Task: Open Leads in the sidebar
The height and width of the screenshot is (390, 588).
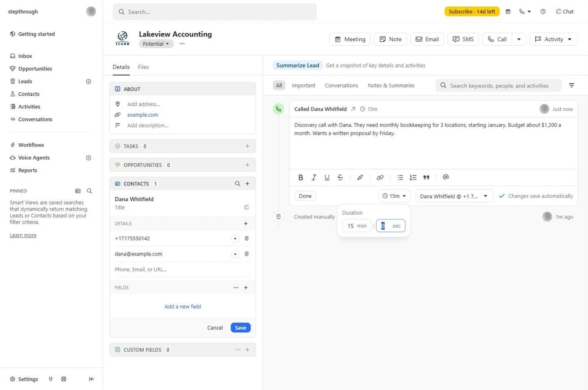Action: [25, 81]
